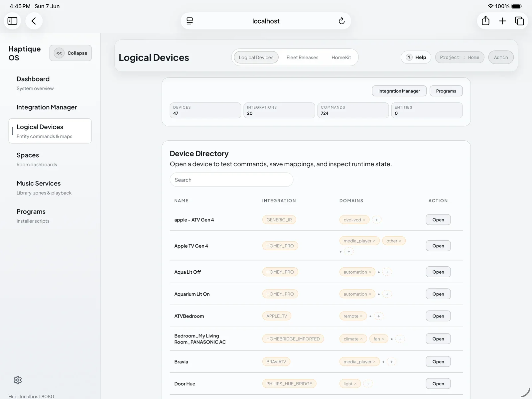Add a domain to the Bravia row
The height and width of the screenshot is (399, 532).
[392, 362]
